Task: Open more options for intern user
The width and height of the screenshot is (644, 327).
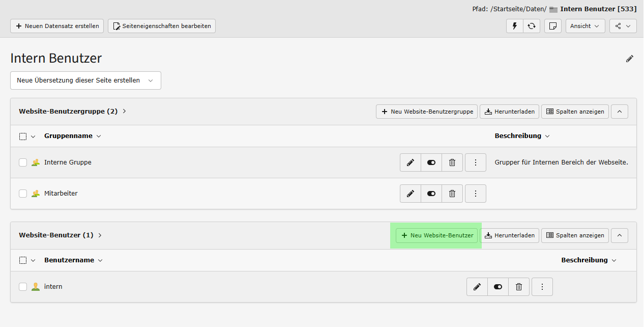Action: point(542,287)
